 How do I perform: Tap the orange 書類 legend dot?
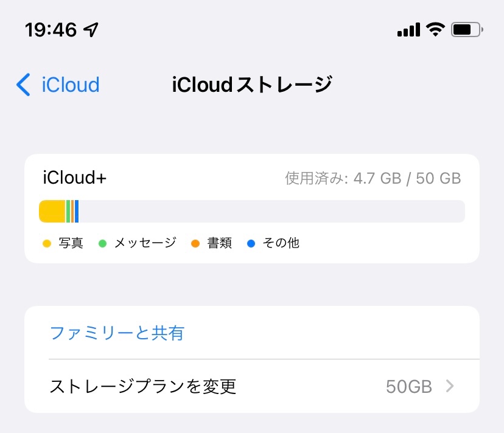(x=195, y=244)
